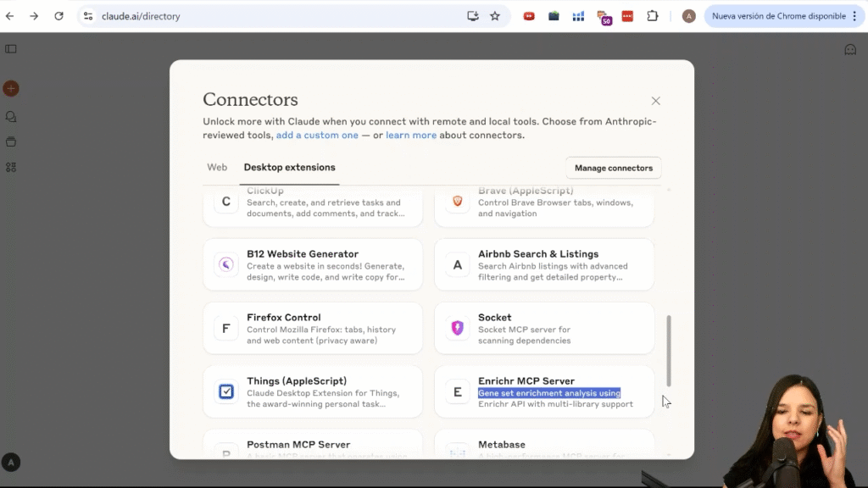The height and width of the screenshot is (488, 868).
Task: Bookmark page with the star icon
Action: click(x=495, y=16)
